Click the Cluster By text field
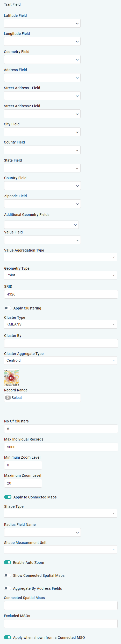 click(61, 343)
